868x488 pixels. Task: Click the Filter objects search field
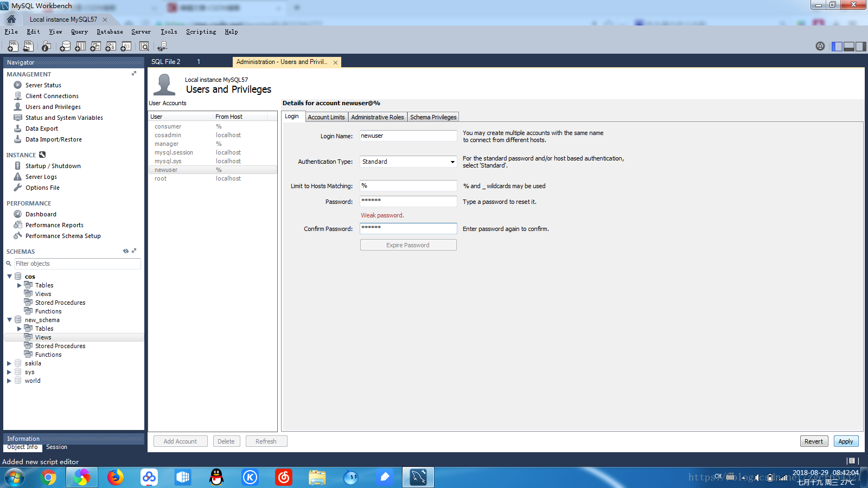tap(77, 264)
